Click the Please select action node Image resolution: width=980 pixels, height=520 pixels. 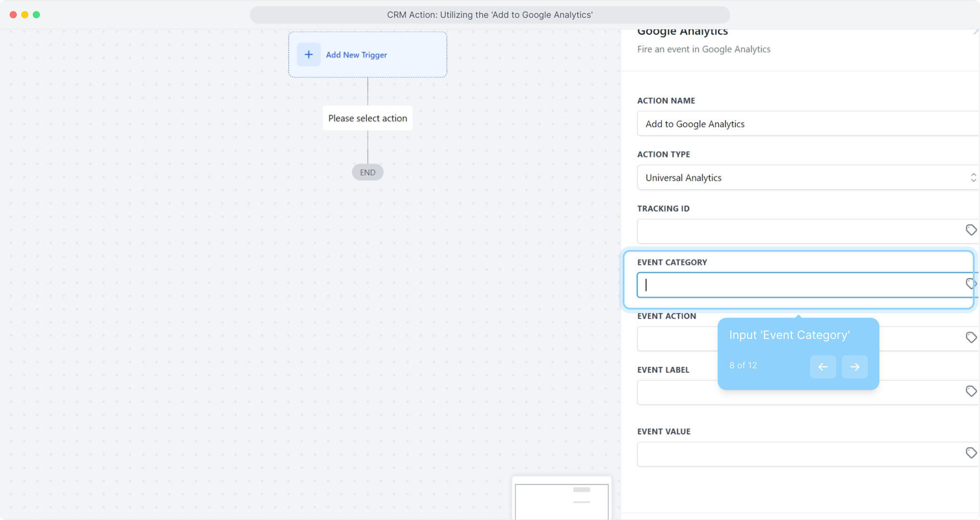(x=367, y=118)
